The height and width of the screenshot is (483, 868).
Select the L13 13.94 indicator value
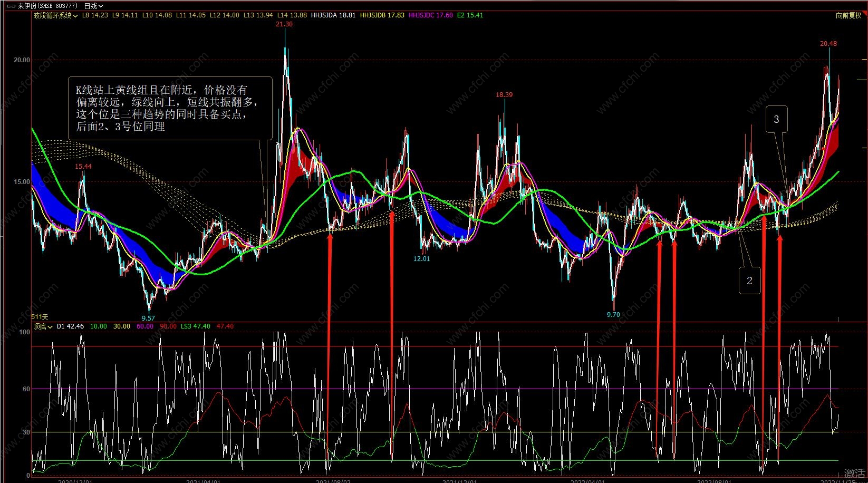click(258, 15)
